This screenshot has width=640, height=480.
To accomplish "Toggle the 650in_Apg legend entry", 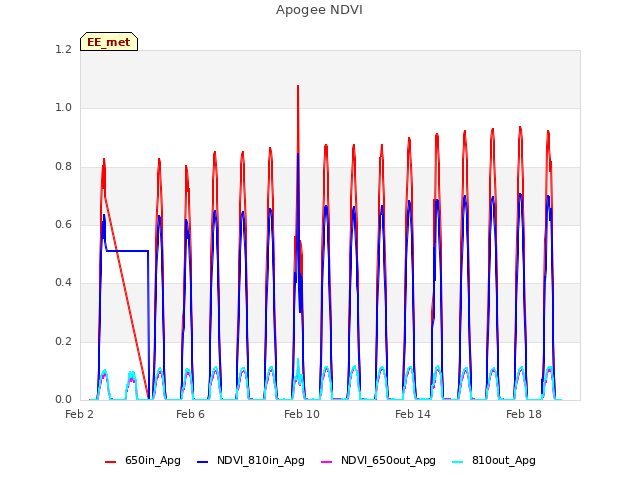I will point(143,461).
